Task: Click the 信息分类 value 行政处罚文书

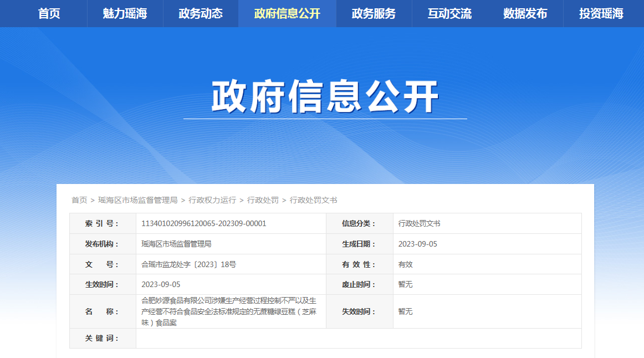Action: 420,224
